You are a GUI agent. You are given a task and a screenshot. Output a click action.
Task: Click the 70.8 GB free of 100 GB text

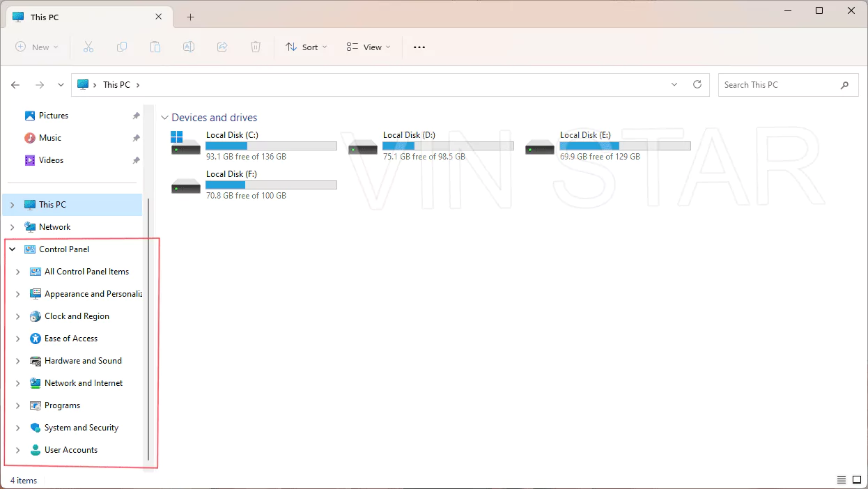pyautogui.click(x=246, y=196)
